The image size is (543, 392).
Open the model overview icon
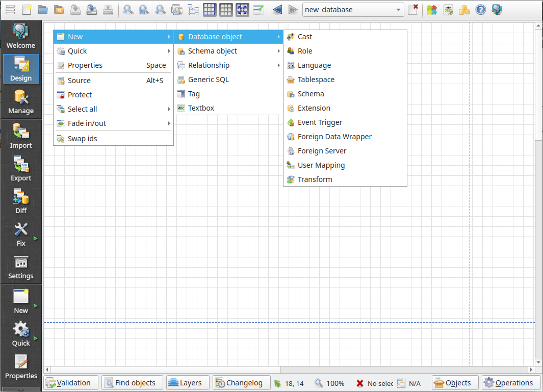click(x=177, y=10)
